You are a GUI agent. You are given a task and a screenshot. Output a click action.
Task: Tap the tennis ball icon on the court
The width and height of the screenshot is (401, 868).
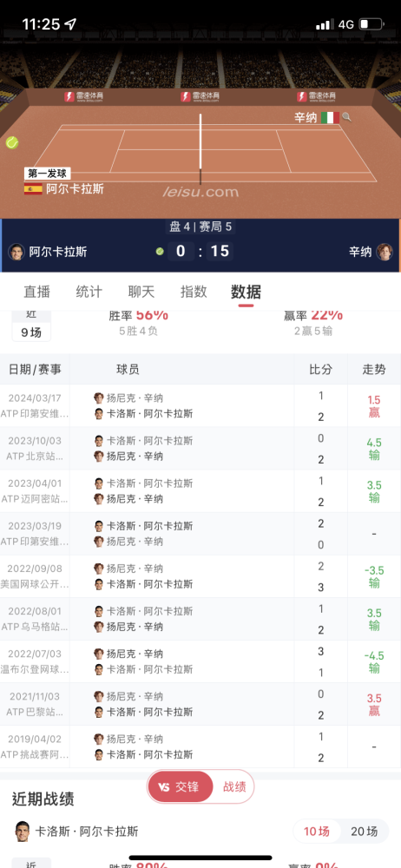[x=12, y=143]
